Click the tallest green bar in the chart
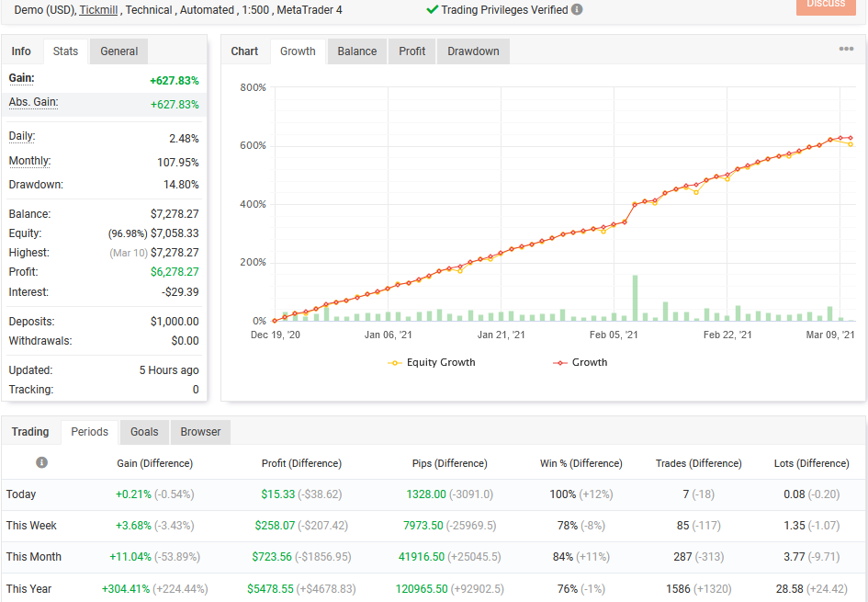Image resolution: width=868 pixels, height=602 pixels. [x=635, y=298]
